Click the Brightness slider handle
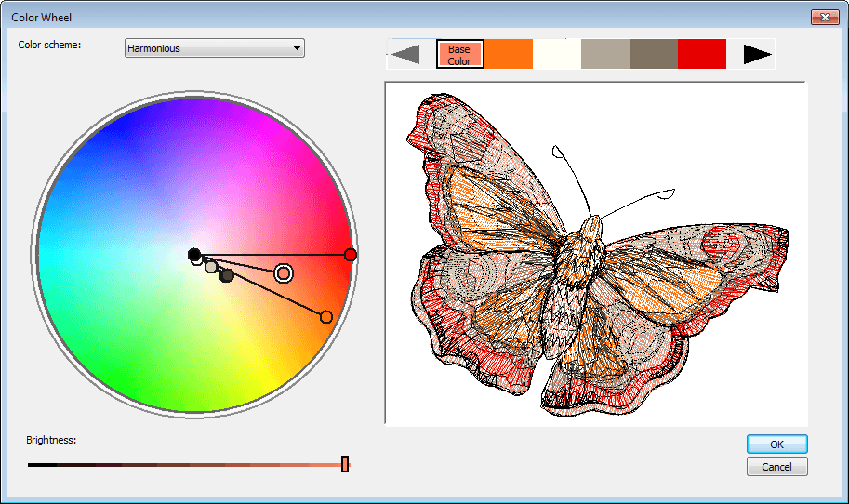The image size is (849, 504). click(x=345, y=464)
